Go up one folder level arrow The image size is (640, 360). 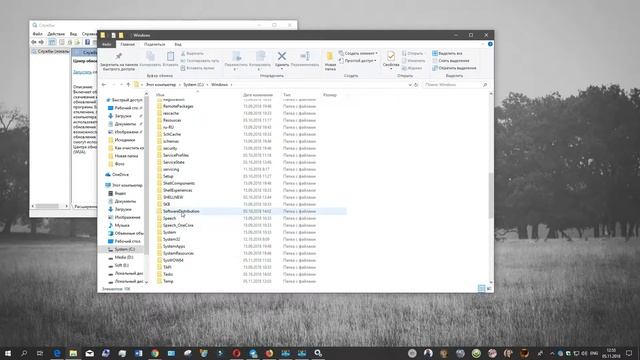click(128, 84)
